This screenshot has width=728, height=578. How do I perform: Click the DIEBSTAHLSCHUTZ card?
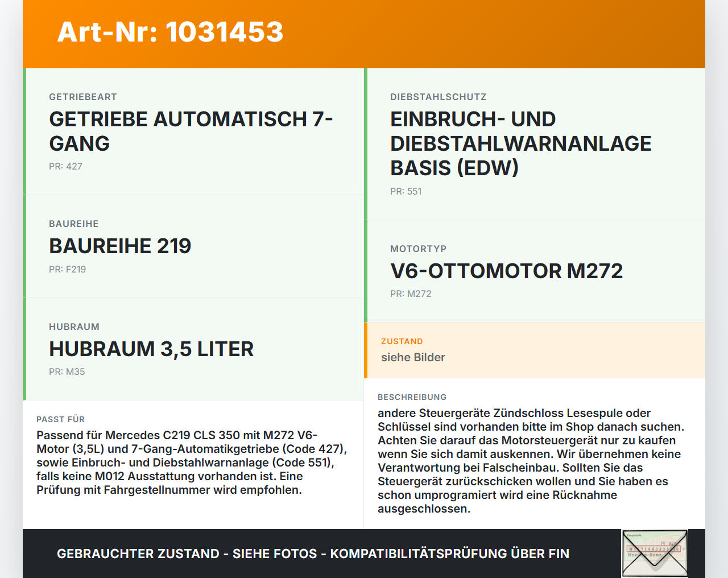(x=535, y=142)
